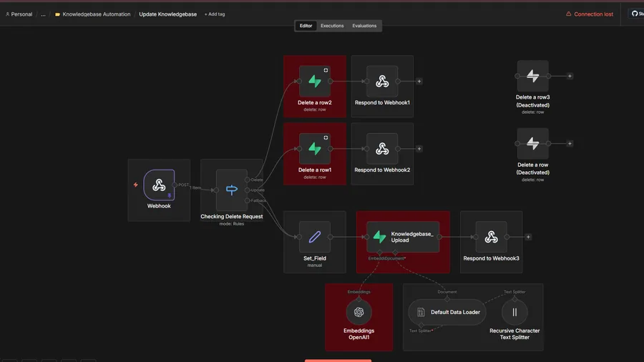This screenshot has height=362, width=644.
Task: Open the Respond to Webhook3 node
Action: [x=491, y=237]
